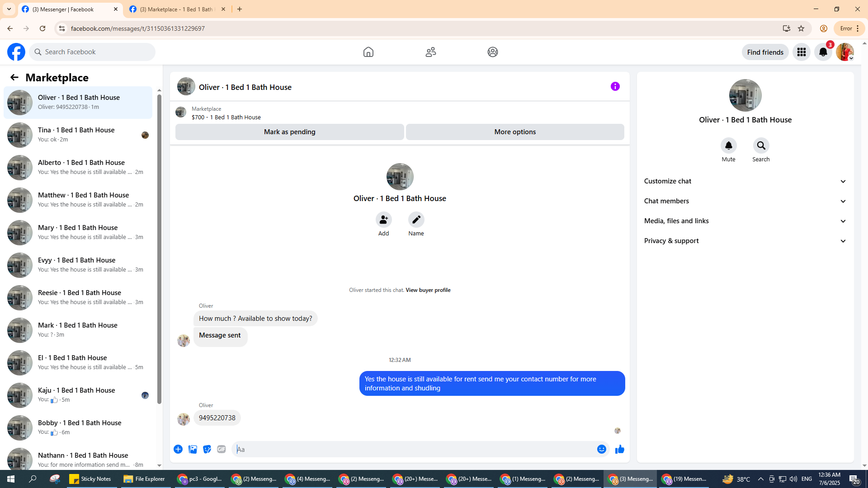868x488 pixels.
Task: Click the attach photo icon
Action: point(193,449)
